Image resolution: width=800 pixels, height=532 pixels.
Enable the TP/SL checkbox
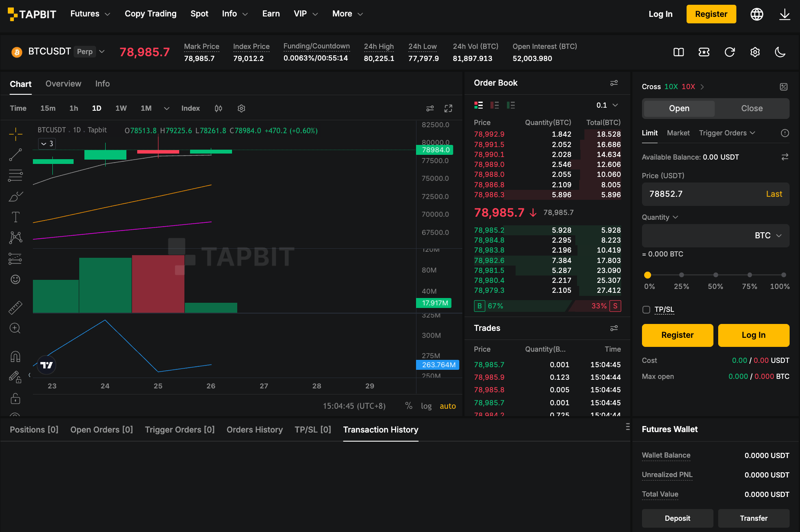(646, 310)
